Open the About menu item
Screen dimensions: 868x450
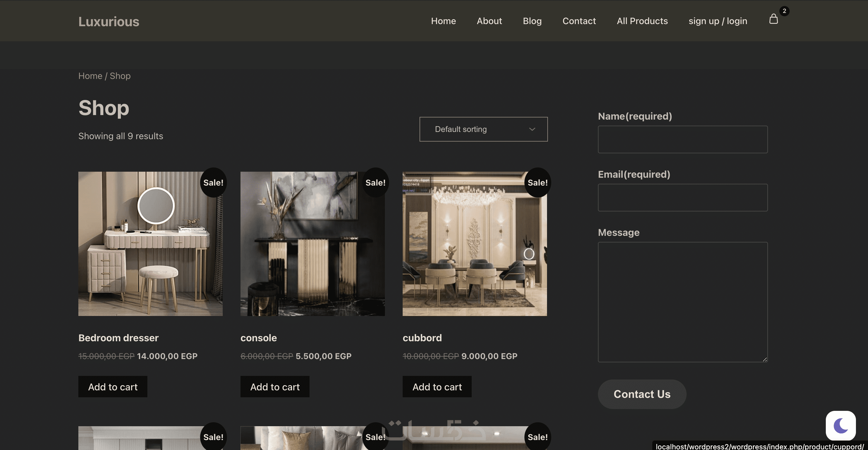coord(489,21)
